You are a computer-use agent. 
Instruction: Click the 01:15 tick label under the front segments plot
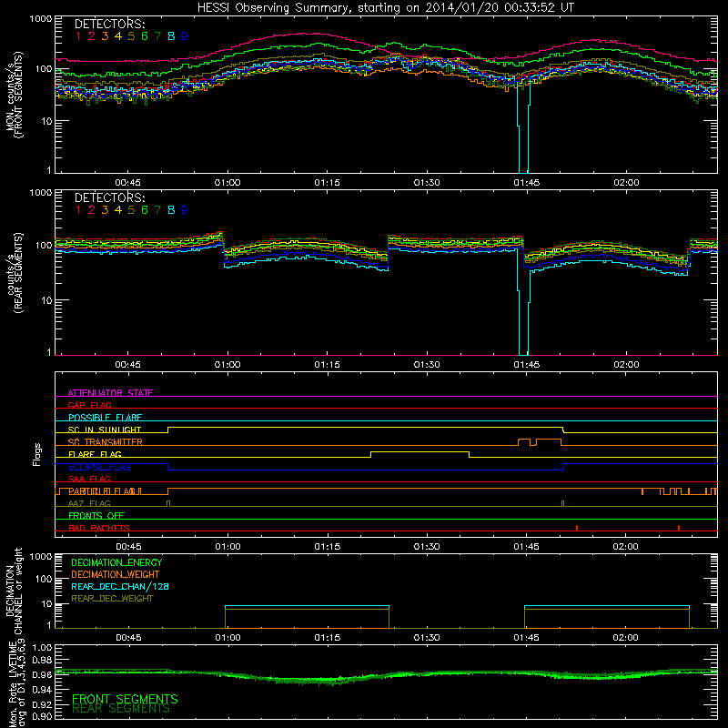tap(327, 183)
